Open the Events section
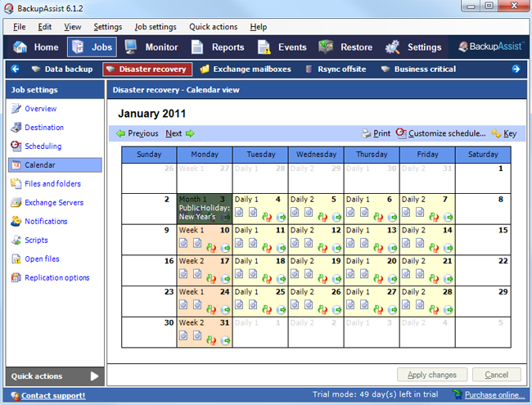 pyautogui.click(x=282, y=47)
